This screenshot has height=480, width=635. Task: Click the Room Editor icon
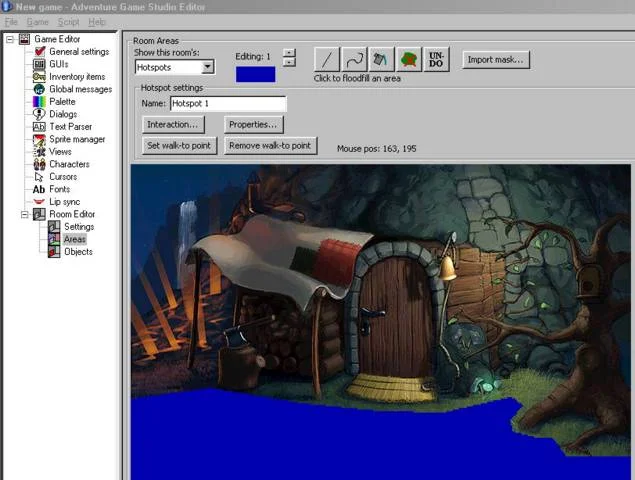point(39,214)
